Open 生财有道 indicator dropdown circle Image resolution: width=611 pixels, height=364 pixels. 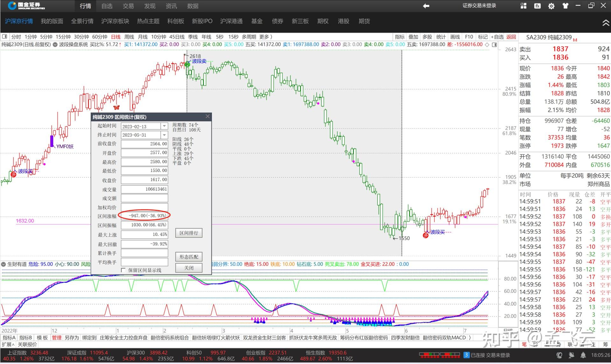4,264
